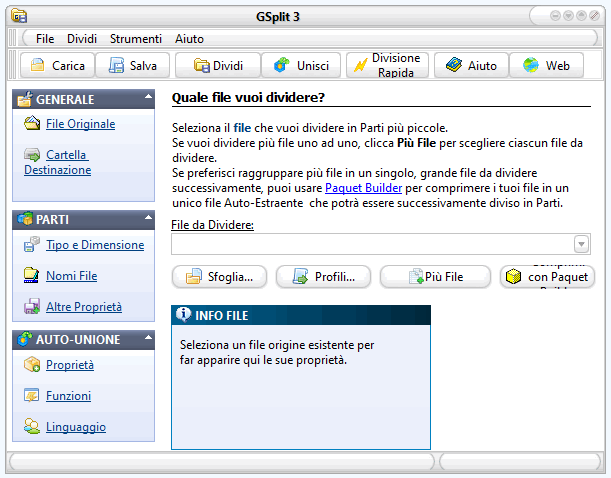Click the left toolbar grip handle
This screenshot has width=611, height=478.
point(12,65)
